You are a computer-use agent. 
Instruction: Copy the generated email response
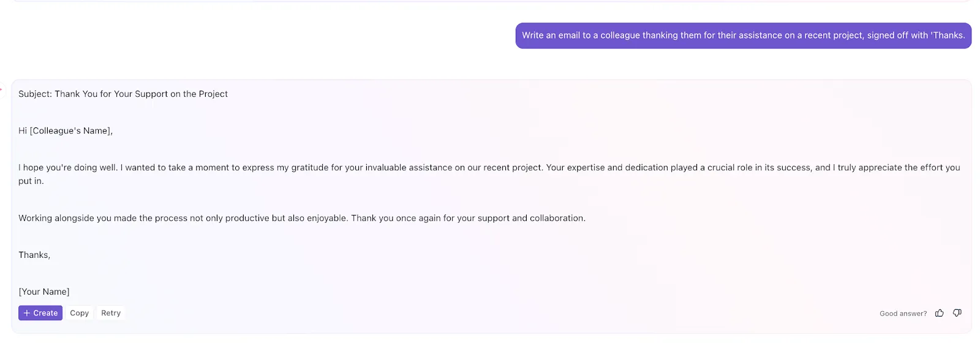click(x=79, y=313)
